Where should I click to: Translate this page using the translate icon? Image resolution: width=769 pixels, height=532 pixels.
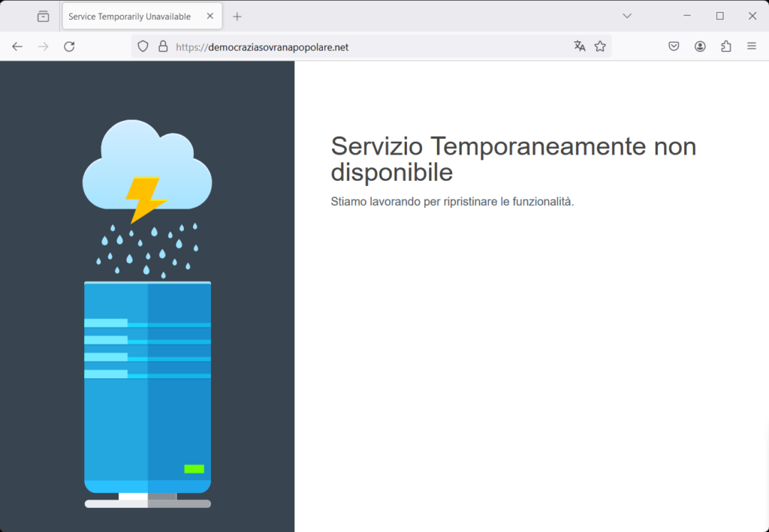coord(579,47)
